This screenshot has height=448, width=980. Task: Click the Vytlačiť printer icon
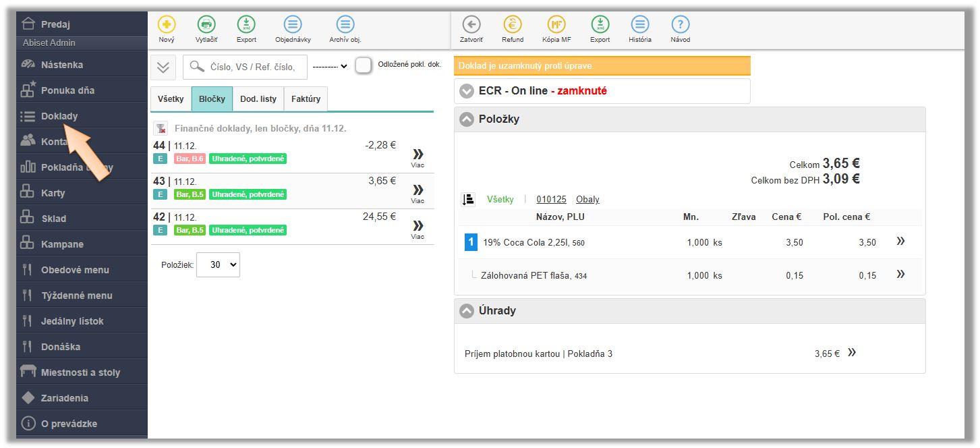point(206,25)
